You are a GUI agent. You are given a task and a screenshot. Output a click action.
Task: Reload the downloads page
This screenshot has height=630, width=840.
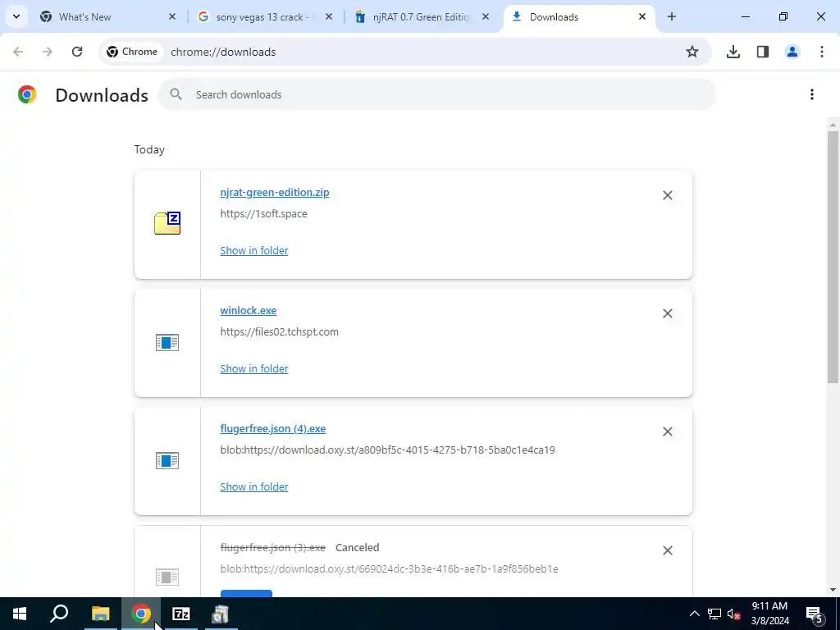coord(77,52)
